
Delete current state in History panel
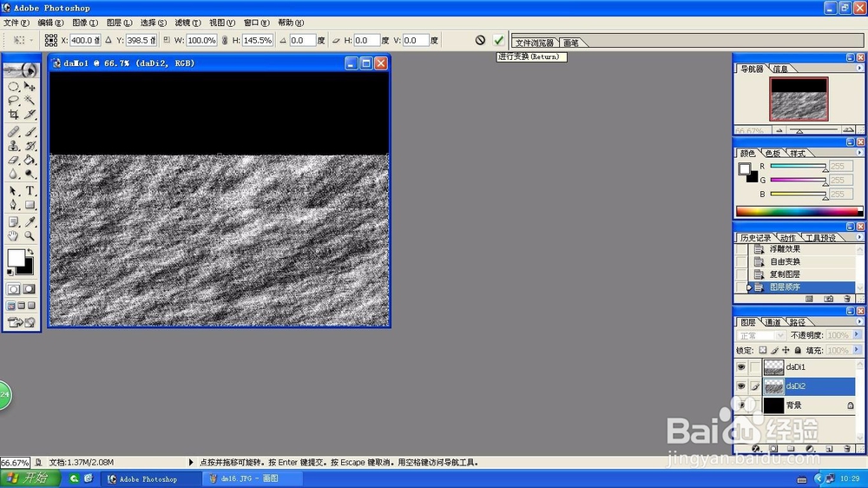[x=847, y=299]
